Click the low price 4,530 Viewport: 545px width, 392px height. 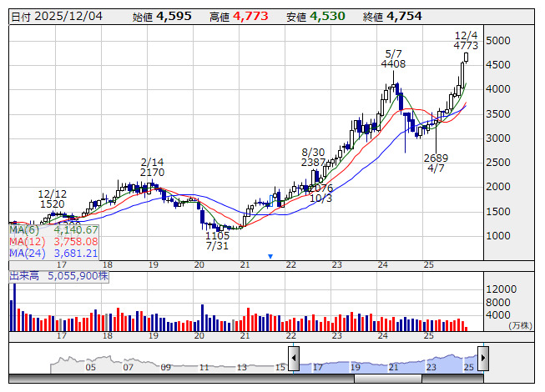coord(327,17)
